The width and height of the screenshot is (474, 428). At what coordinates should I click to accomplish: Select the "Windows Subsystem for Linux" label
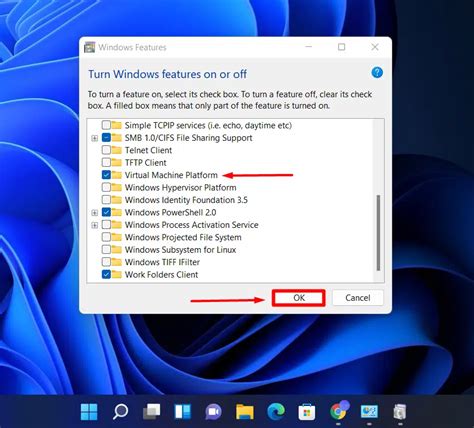pos(180,250)
